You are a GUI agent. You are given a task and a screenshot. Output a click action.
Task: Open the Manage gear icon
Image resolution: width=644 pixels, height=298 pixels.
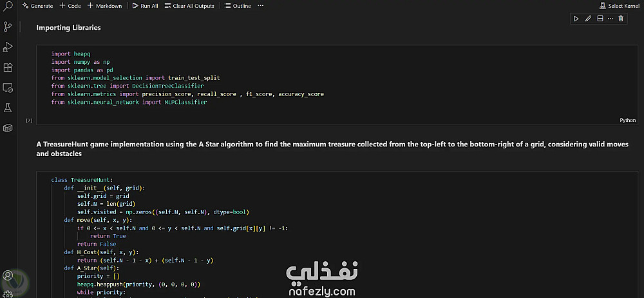[8, 294]
